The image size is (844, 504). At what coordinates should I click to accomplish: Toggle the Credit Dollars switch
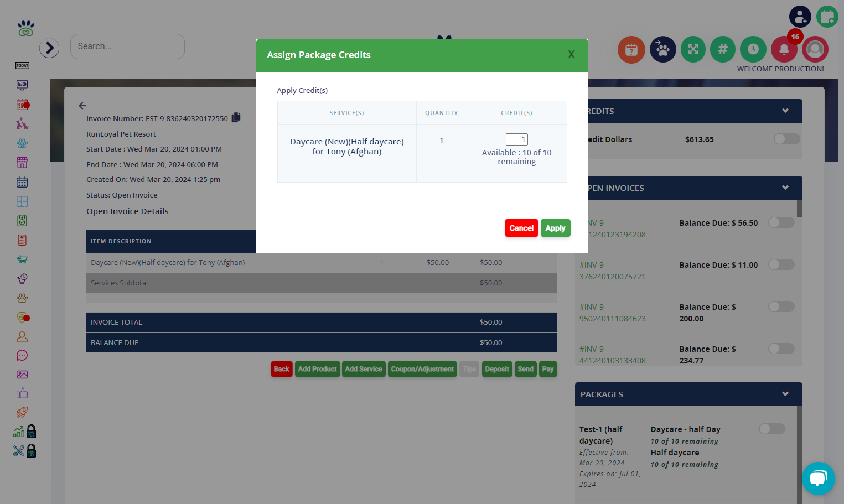pyautogui.click(x=787, y=139)
